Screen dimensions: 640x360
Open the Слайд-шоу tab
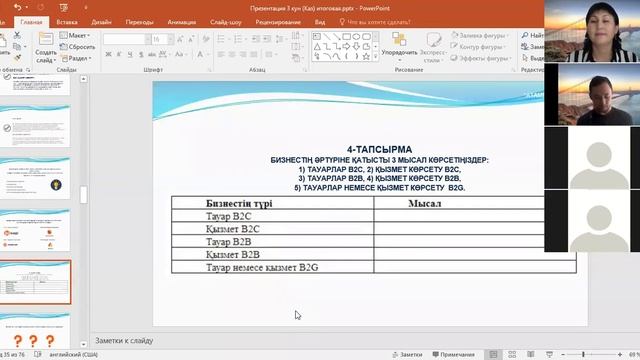(x=226, y=22)
